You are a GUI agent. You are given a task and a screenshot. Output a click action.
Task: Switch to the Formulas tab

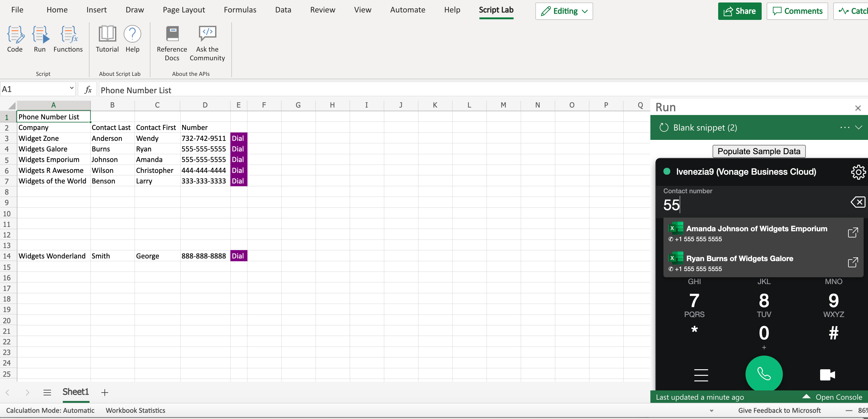pyautogui.click(x=240, y=10)
